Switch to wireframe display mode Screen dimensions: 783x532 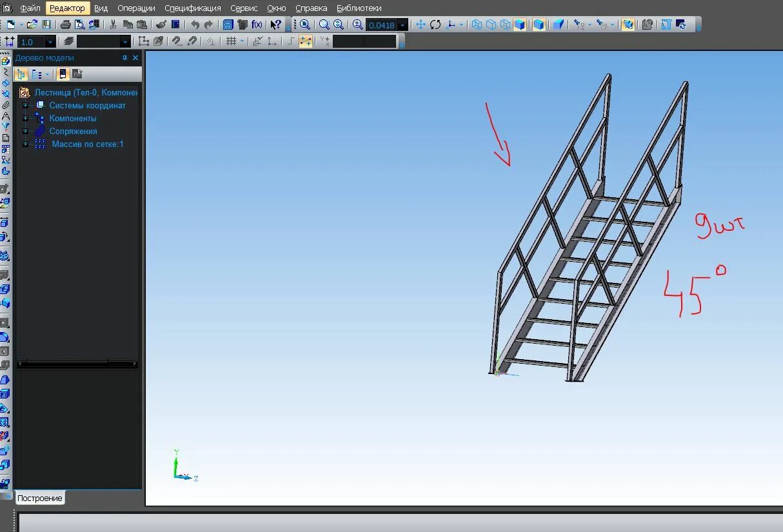pos(477,25)
